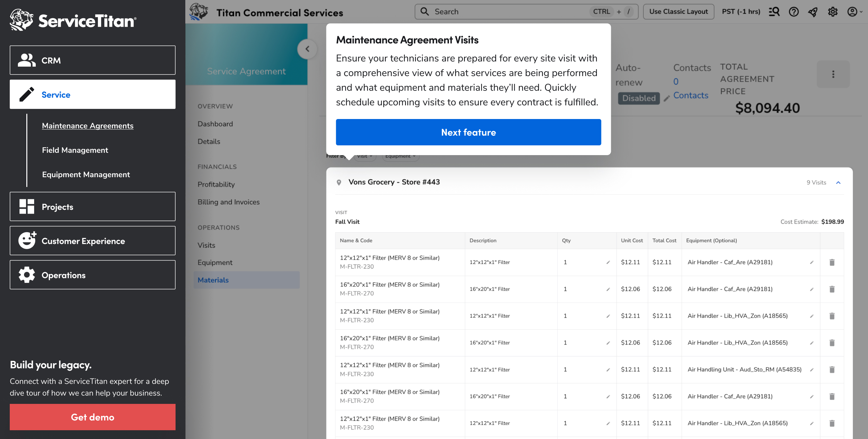Open the Maintenance Agreements link
The image size is (868, 439).
tap(87, 126)
